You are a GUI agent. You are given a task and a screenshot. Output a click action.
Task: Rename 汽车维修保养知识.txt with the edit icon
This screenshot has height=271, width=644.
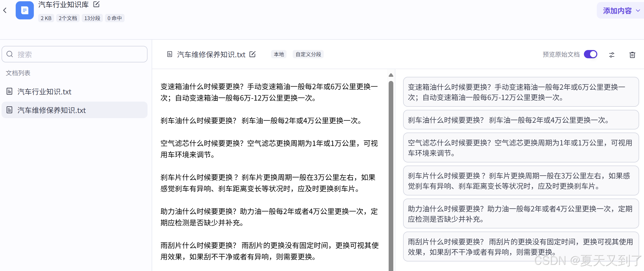[252, 54]
